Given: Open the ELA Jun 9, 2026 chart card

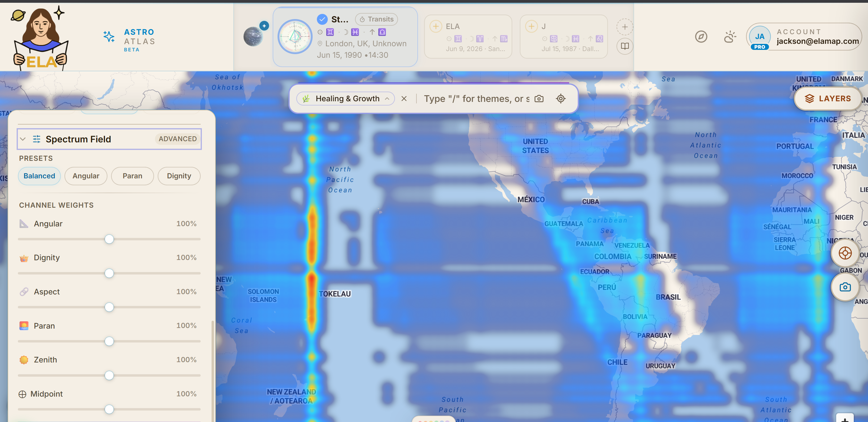Looking at the screenshot, I should pos(469,37).
